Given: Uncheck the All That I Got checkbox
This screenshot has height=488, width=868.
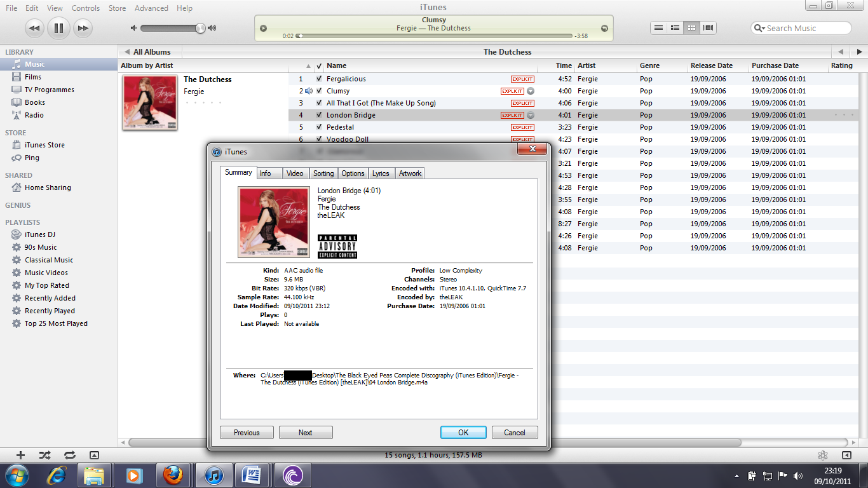Looking at the screenshot, I should (x=319, y=103).
